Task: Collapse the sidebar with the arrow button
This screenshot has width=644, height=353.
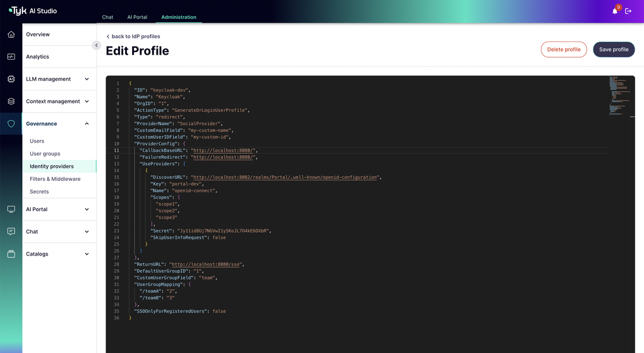Action: pos(96,45)
